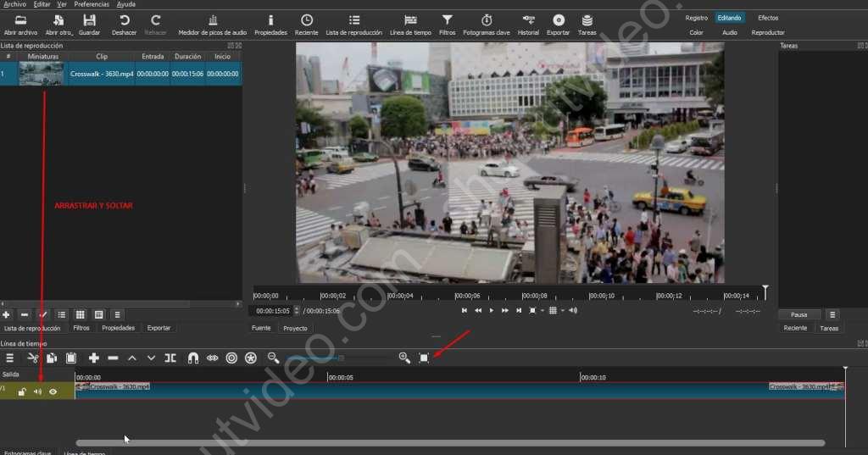Click the player scrub bar at 00:00:08

tap(522, 295)
